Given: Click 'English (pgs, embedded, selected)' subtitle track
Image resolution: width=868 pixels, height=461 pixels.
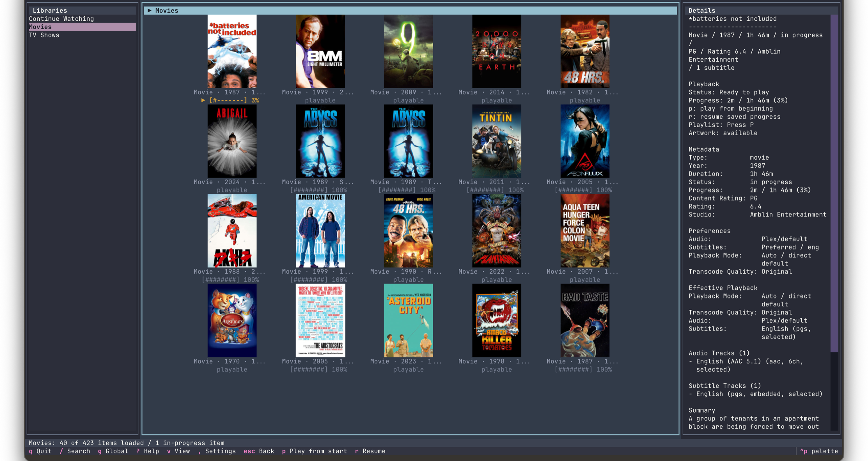Looking at the screenshot, I should [755, 394].
